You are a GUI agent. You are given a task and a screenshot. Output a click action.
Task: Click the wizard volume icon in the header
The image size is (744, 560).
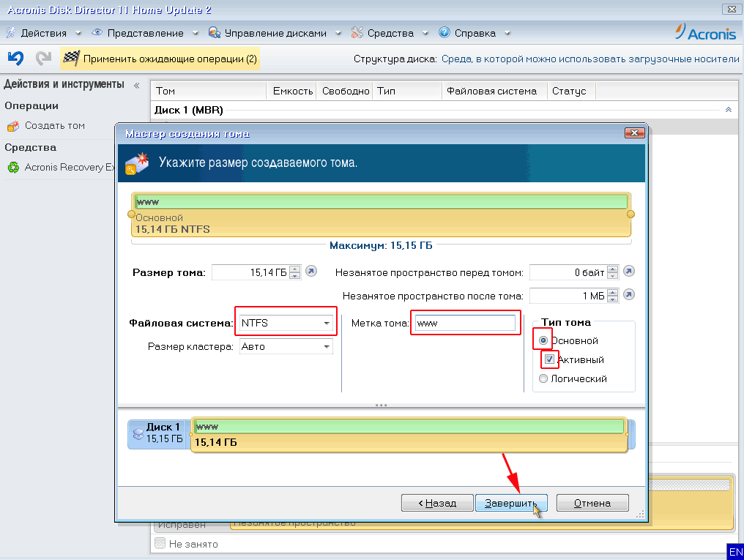[137, 163]
